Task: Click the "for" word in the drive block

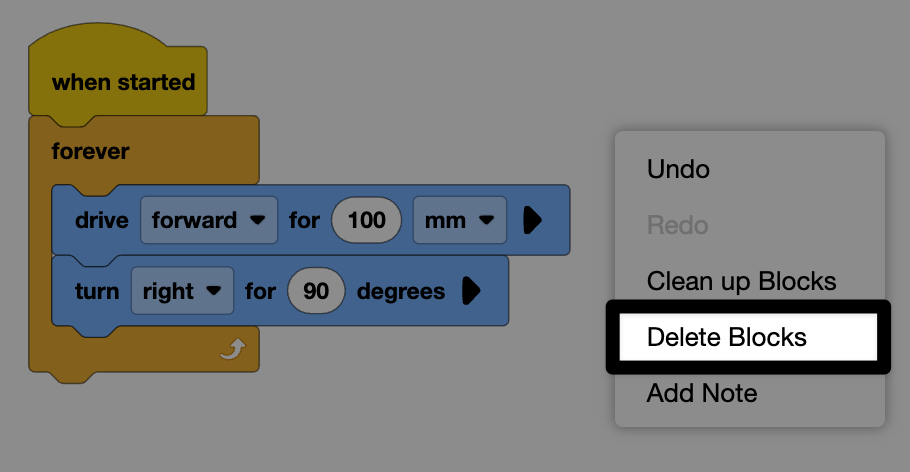Action: (x=304, y=220)
